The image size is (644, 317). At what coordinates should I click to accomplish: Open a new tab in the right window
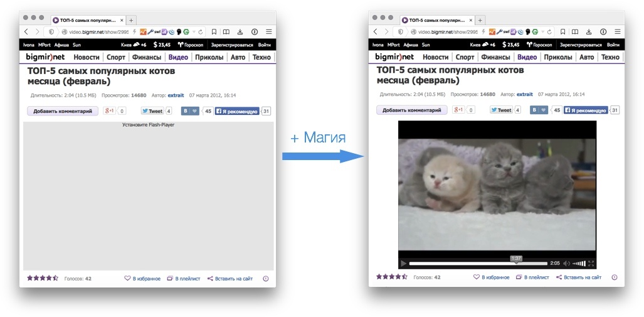click(480, 19)
